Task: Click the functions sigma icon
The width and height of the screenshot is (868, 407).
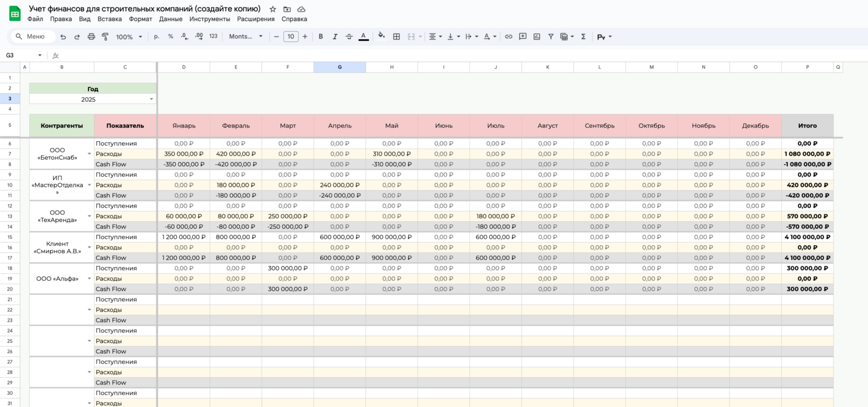Action: click(583, 37)
